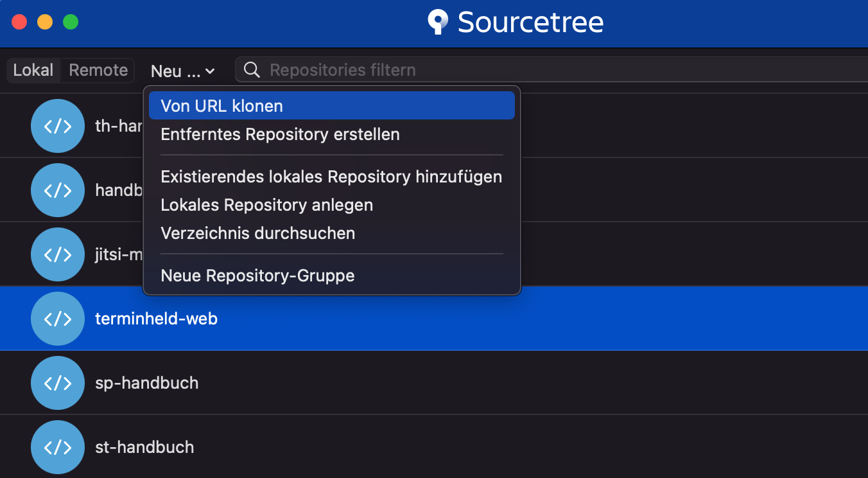Click the sp-handbuch repository's code icon
This screenshot has width=868, height=478.
58,382
